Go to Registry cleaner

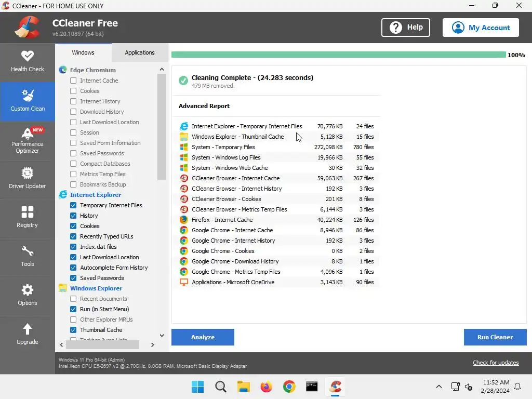pyautogui.click(x=27, y=218)
